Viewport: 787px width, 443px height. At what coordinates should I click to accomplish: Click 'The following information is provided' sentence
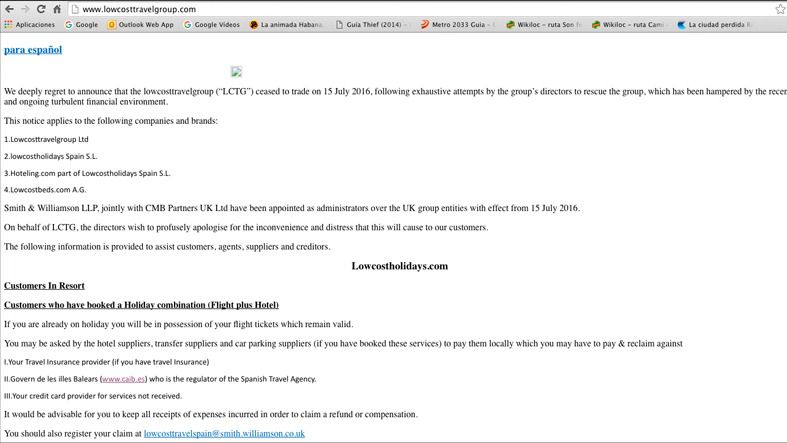[x=167, y=247]
